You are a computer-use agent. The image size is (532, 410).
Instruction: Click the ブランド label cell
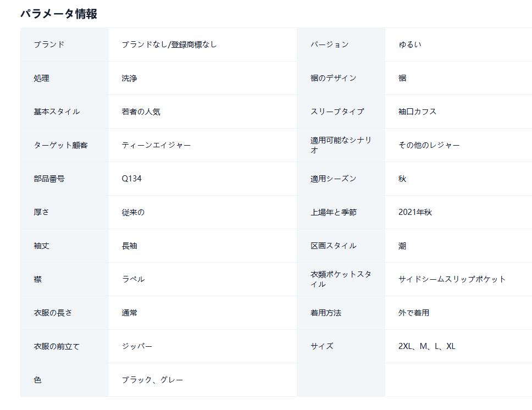pyautogui.click(x=64, y=45)
